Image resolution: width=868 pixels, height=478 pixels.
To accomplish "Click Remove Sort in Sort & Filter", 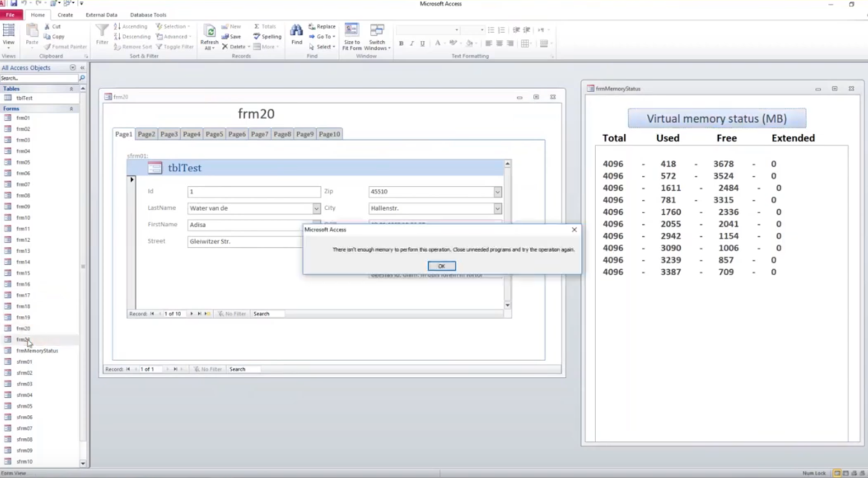I will click(133, 47).
